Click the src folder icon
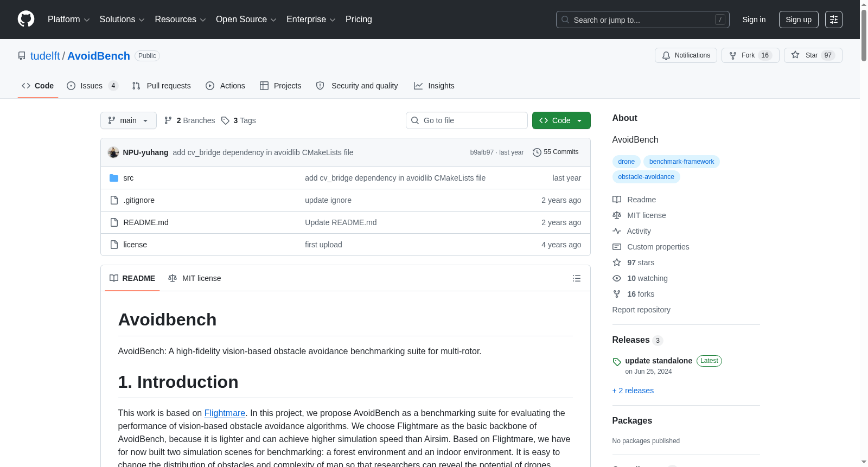Image resolution: width=868 pixels, height=467 pixels. coord(114,178)
